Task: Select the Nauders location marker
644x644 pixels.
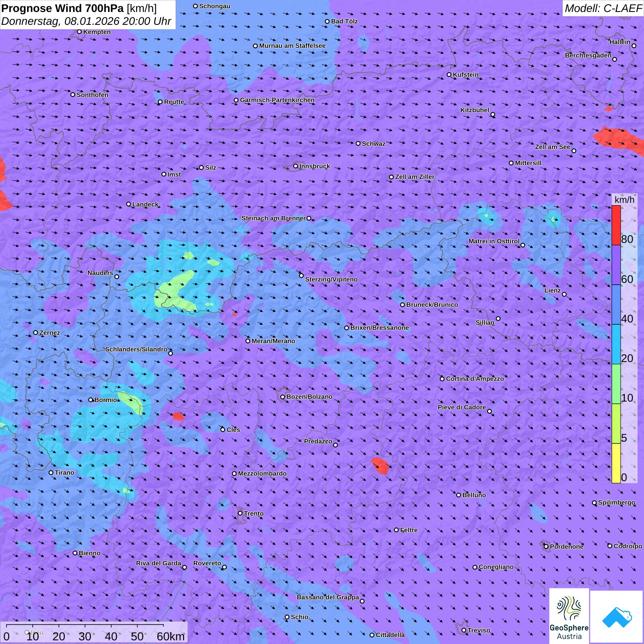Action: (117, 276)
